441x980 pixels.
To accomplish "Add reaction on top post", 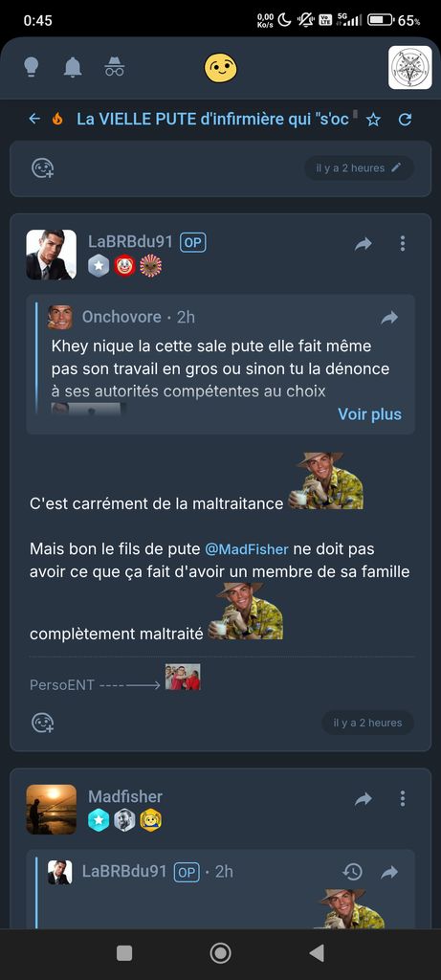I will tap(42, 167).
